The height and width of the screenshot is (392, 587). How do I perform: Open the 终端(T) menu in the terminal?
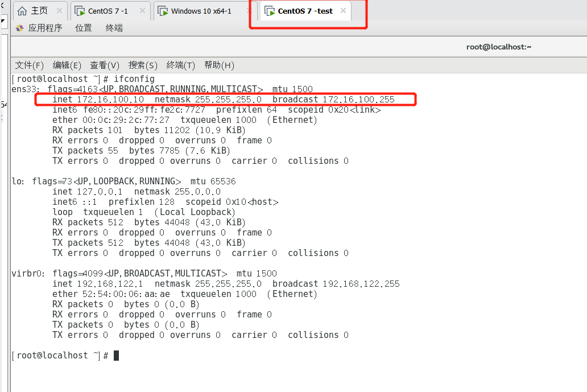pos(180,65)
